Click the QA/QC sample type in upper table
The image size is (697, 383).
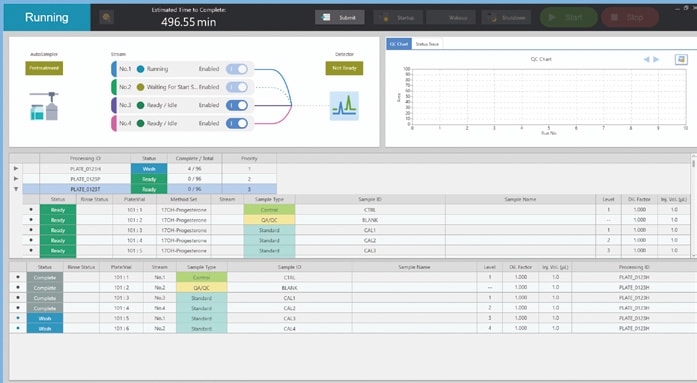[x=269, y=220]
